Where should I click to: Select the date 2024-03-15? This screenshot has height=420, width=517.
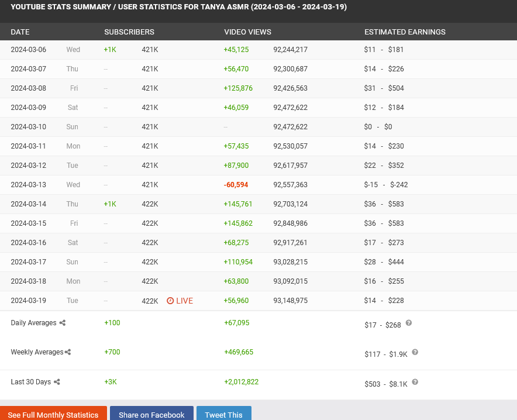(28, 223)
